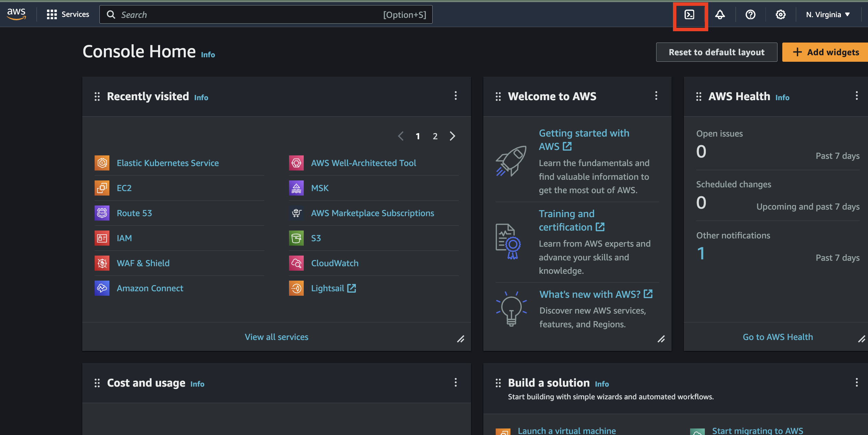
Task: Click the EC2 service icon
Action: click(101, 188)
